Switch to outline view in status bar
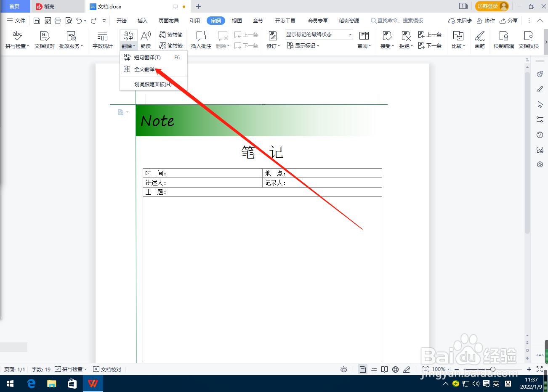 pyautogui.click(x=374, y=369)
